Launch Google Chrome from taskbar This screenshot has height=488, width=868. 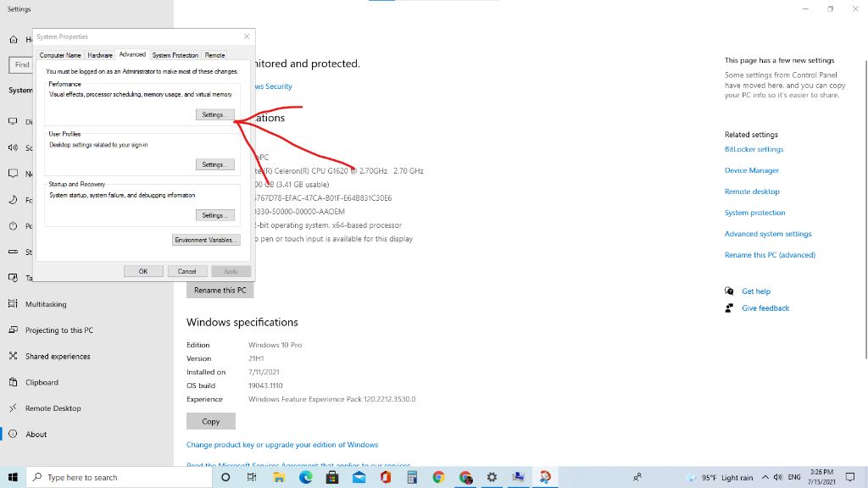[x=438, y=477]
